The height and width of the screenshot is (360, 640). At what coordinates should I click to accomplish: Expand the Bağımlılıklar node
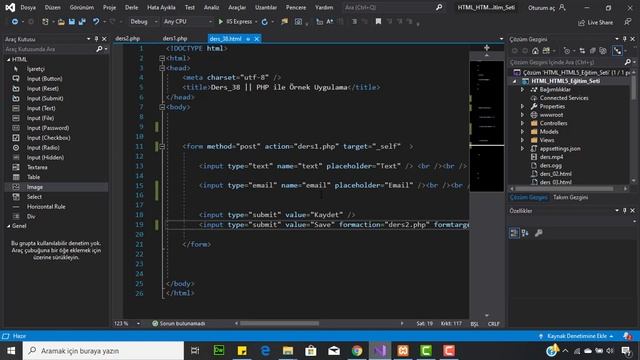(x=522, y=89)
